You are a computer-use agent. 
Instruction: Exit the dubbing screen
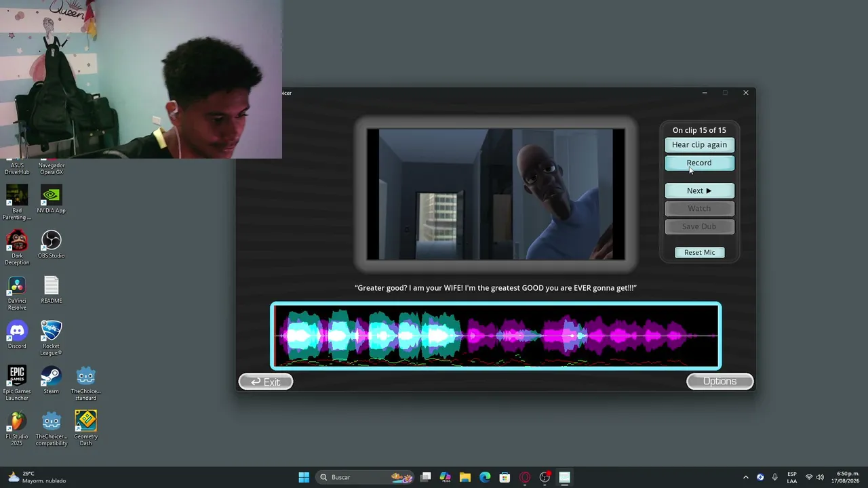pyautogui.click(x=266, y=382)
